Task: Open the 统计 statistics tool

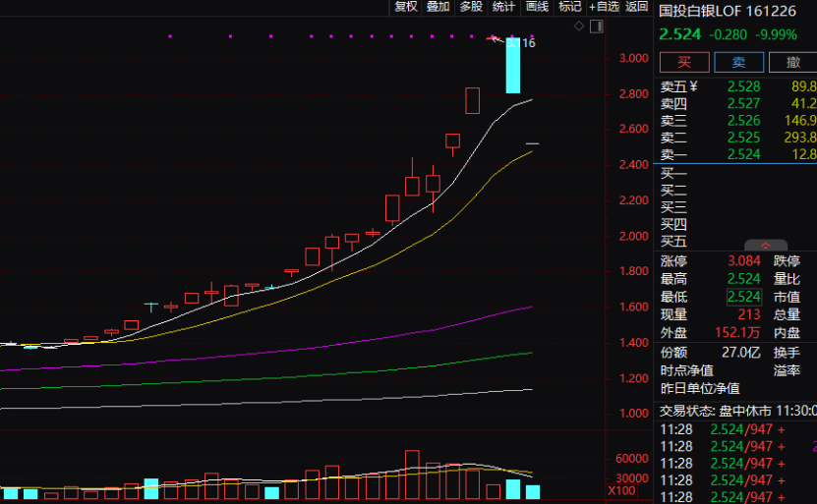Action: (x=503, y=7)
